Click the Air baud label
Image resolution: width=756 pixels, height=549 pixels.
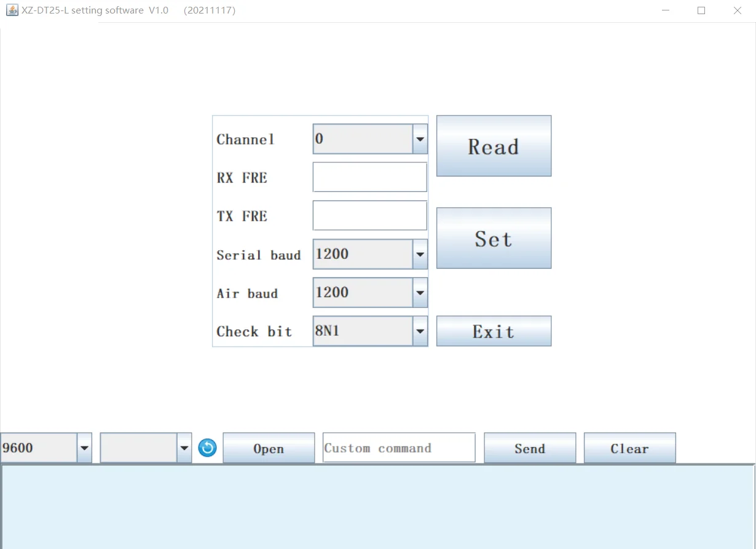click(x=247, y=293)
